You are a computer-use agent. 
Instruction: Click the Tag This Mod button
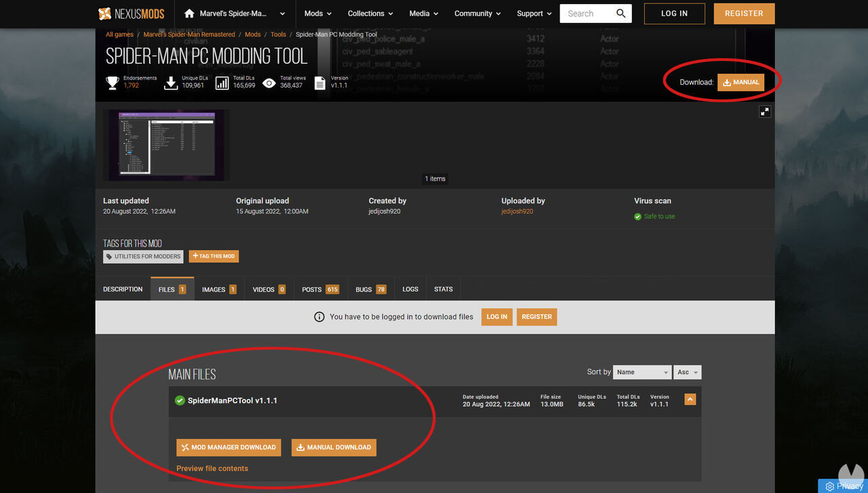tap(214, 256)
